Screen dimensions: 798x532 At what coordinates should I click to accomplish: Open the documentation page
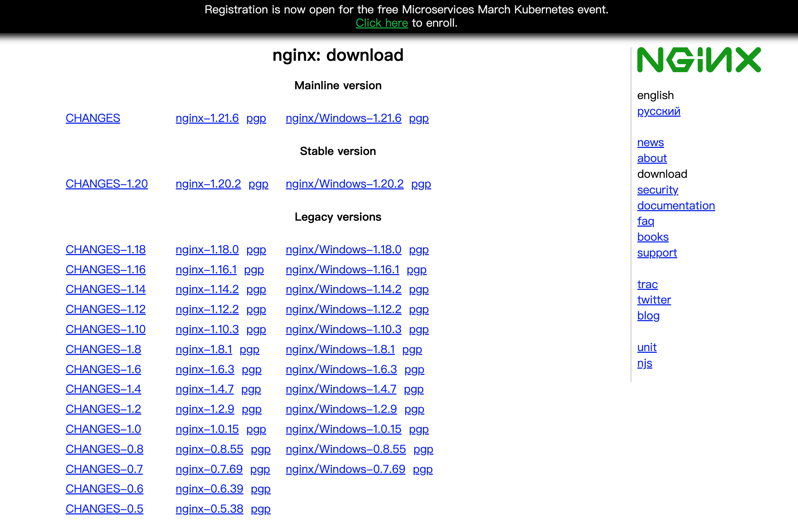pyautogui.click(x=676, y=206)
